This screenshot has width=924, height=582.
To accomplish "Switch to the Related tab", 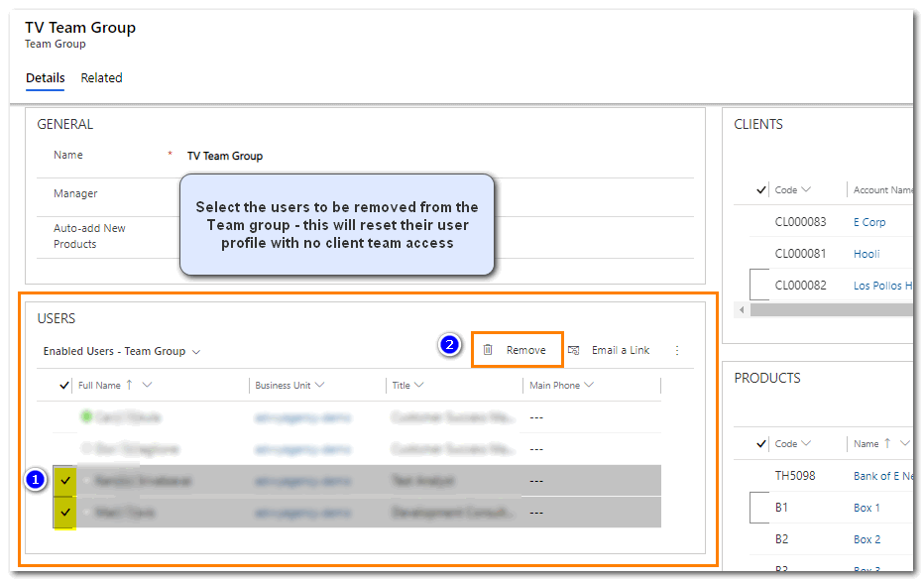I will 101,77.
